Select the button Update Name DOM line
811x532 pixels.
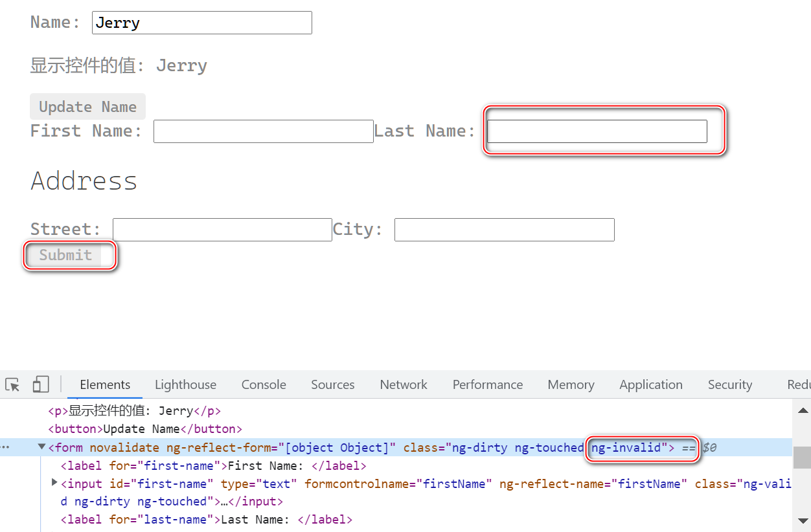pyautogui.click(x=145, y=428)
